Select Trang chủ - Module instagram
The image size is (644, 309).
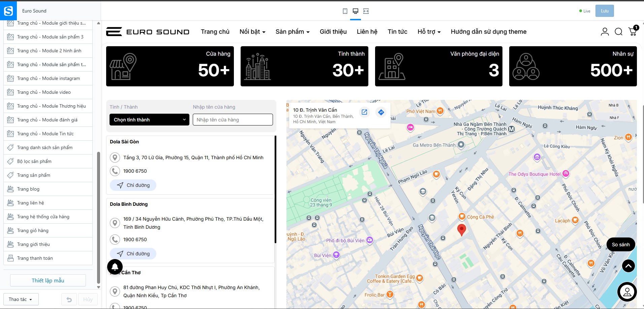click(x=48, y=78)
